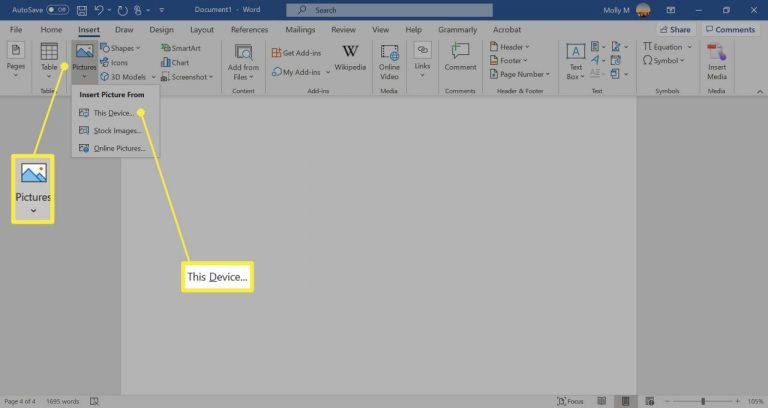Click the Insert Media button
This screenshot has height=408, width=768.
point(717,62)
